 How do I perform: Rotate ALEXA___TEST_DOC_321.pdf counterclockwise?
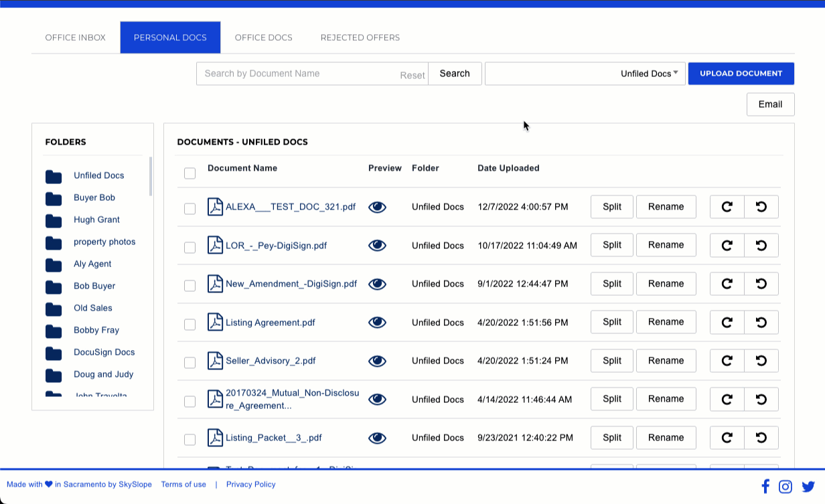click(x=761, y=207)
